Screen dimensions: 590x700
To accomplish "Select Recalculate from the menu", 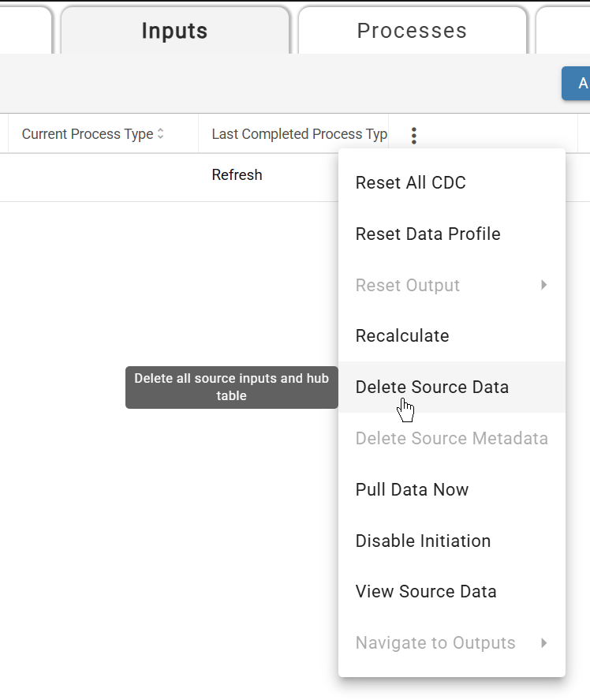I will click(402, 335).
